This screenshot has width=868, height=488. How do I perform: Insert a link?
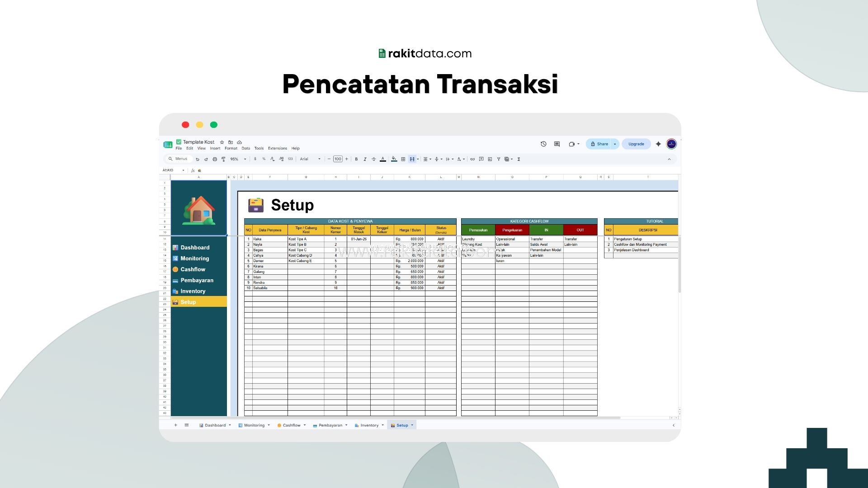coord(472,159)
